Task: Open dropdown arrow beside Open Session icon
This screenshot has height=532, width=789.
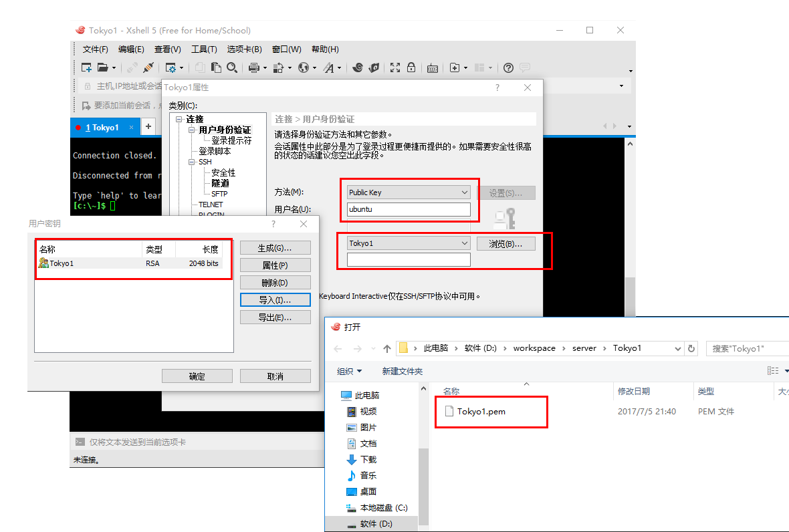Action: tap(114, 68)
